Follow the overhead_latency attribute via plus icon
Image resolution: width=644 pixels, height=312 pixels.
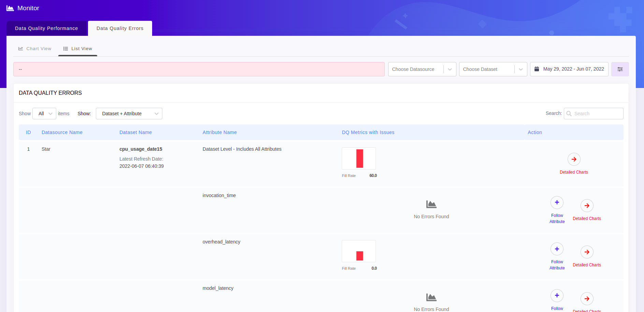[557, 249]
